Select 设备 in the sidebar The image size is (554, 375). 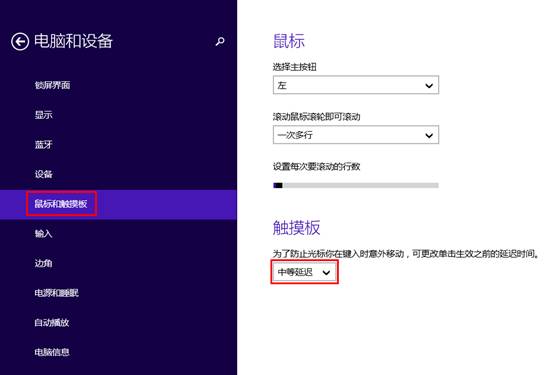(43, 174)
